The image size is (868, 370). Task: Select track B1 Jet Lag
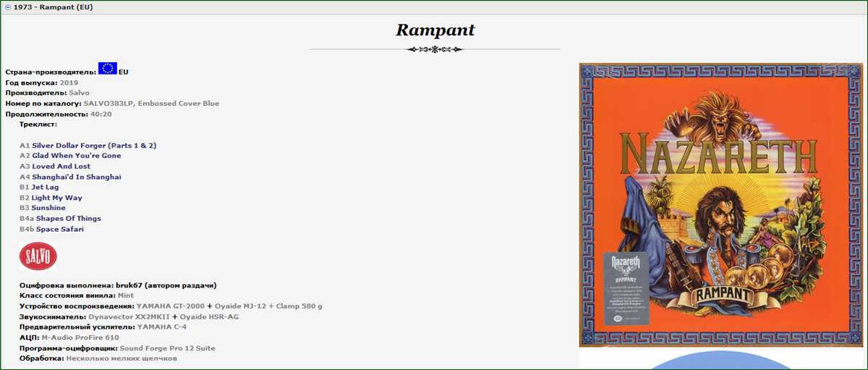[45, 188]
